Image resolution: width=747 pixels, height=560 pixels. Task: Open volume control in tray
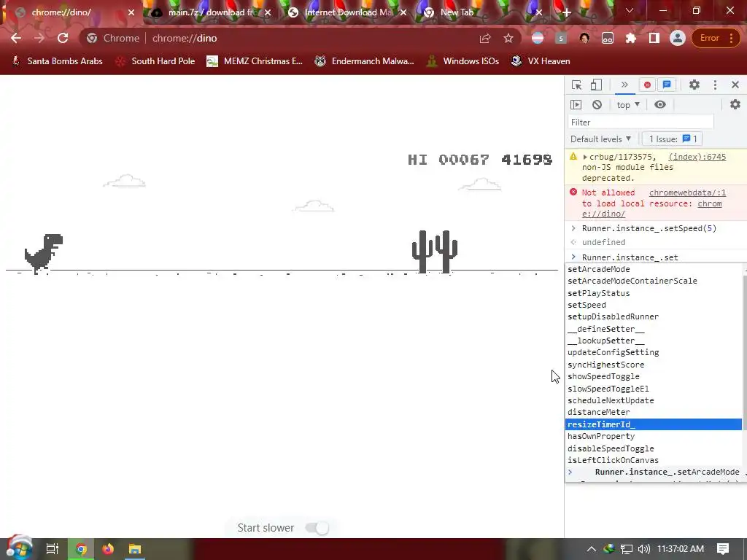pos(643,549)
